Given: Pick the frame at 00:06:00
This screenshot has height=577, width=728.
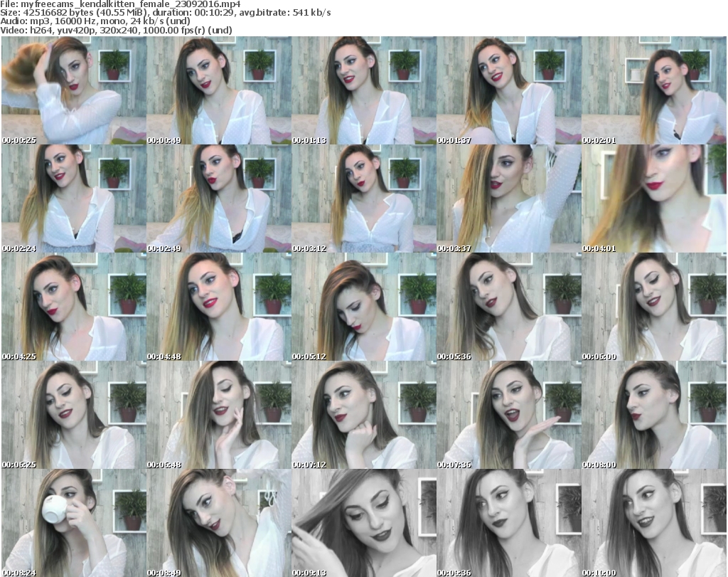Looking at the screenshot, I should [x=654, y=307].
